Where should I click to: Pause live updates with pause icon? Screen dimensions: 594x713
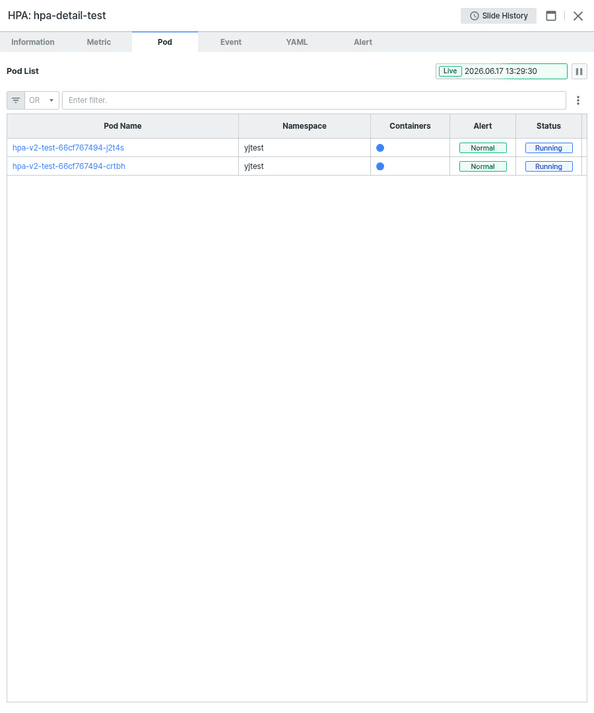(x=579, y=71)
